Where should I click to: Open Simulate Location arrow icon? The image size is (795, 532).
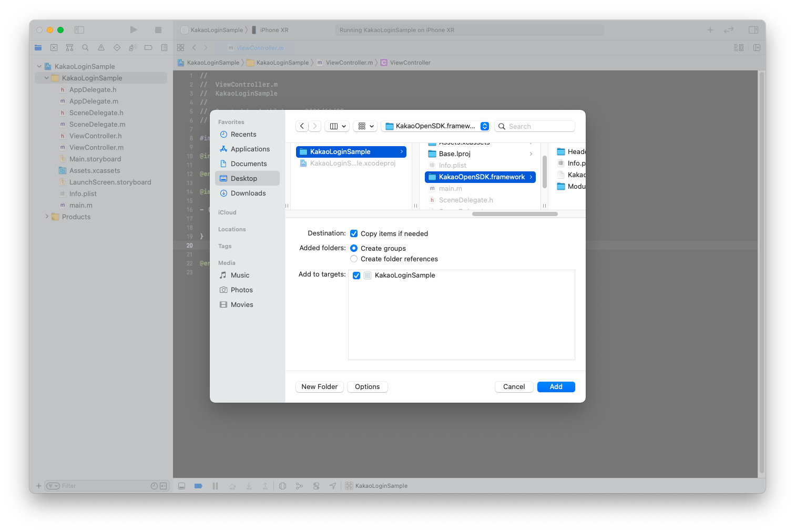(x=333, y=486)
